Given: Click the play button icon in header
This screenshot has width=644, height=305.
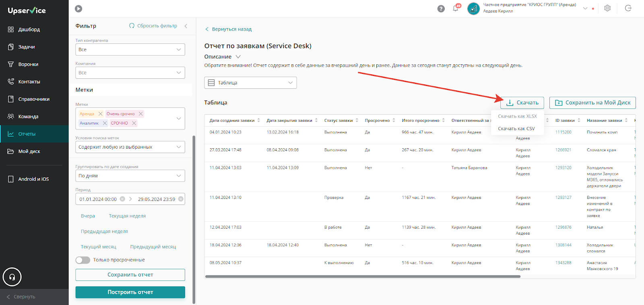Looking at the screenshot, I should coord(78,8).
